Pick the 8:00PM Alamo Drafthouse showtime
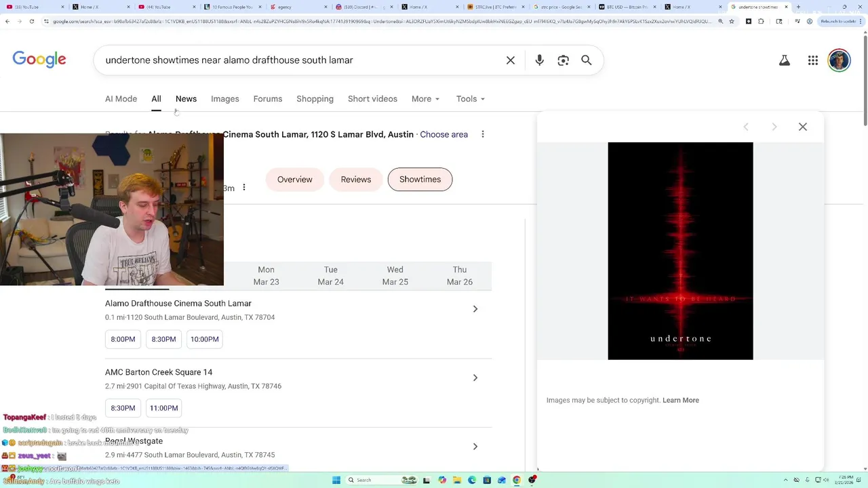The height and width of the screenshot is (488, 868). point(123,339)
